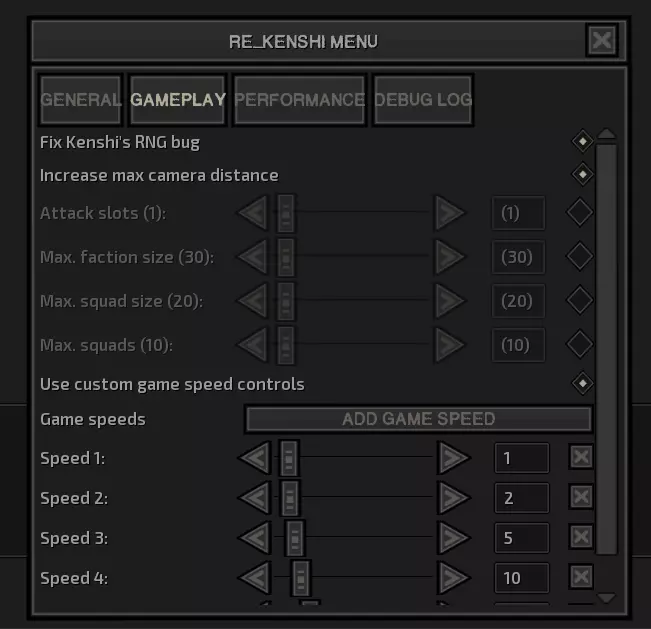Delete the Speed 2 entry
The width and height of the screenshot is (651, 629).
coord(581,497)
